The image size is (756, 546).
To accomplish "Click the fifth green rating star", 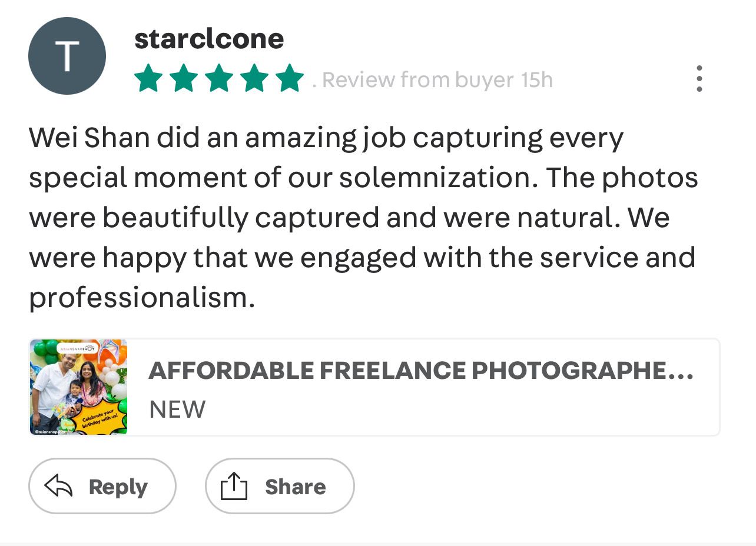I will 290,79.
